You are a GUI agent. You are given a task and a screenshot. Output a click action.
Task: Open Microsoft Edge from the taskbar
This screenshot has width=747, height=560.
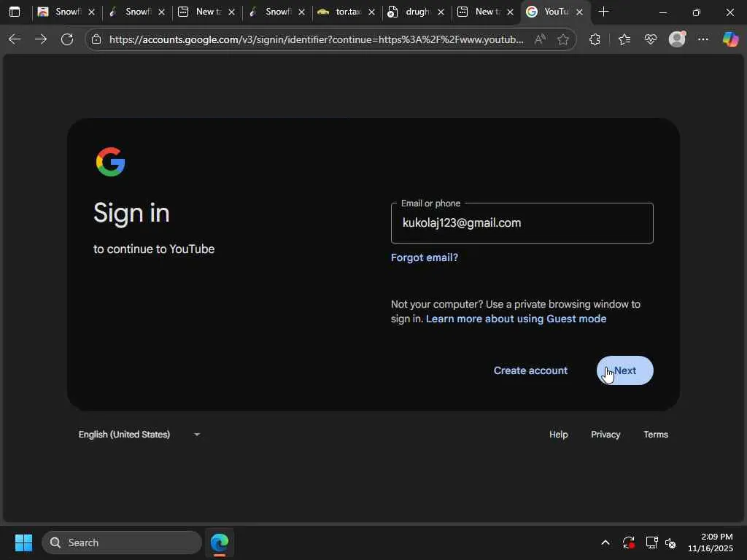tap(220, 542)
